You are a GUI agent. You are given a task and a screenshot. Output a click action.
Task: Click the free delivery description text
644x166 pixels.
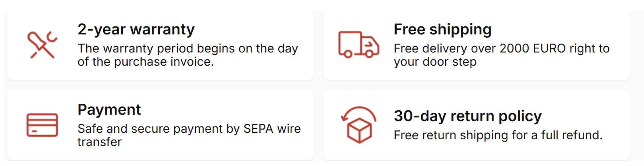point(501,55)
